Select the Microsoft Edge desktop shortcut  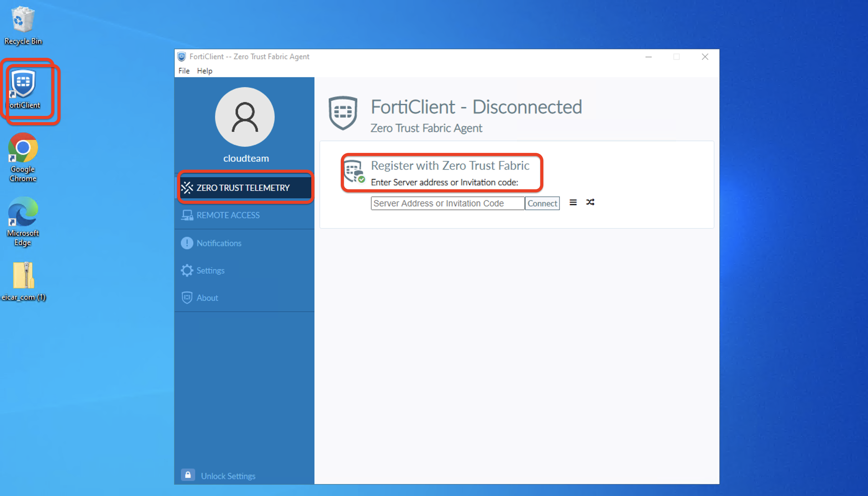click(23, 221)
